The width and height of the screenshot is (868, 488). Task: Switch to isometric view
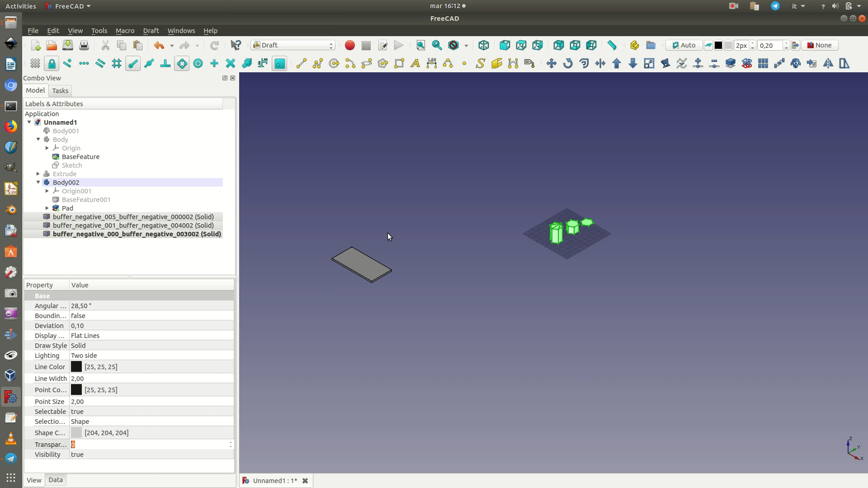(484, 45)
